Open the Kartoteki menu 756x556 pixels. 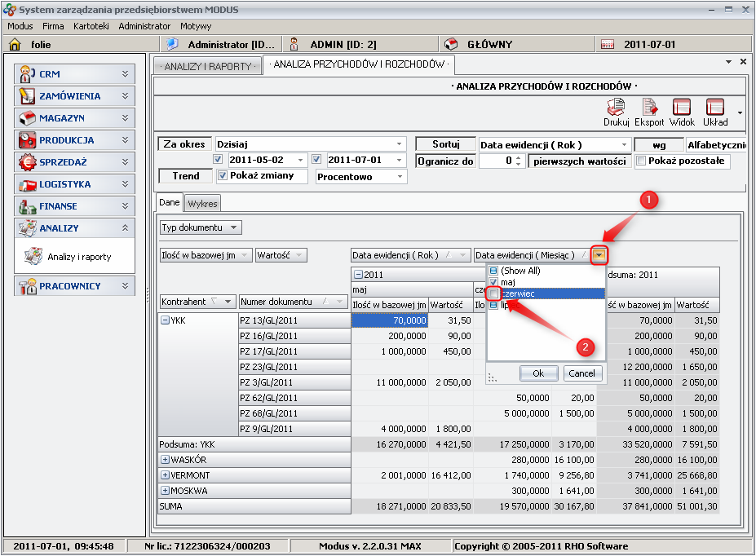(91, 26)
